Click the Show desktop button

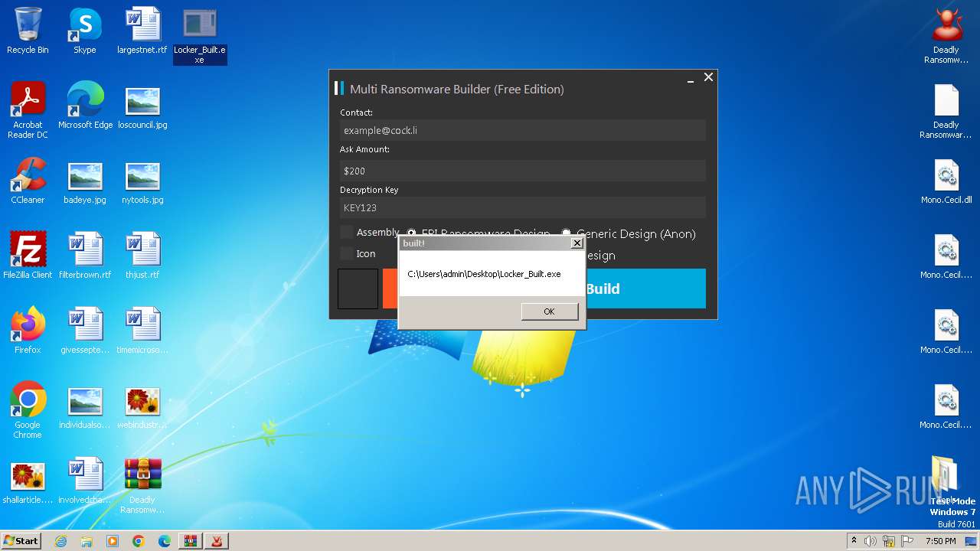(972, 541)
